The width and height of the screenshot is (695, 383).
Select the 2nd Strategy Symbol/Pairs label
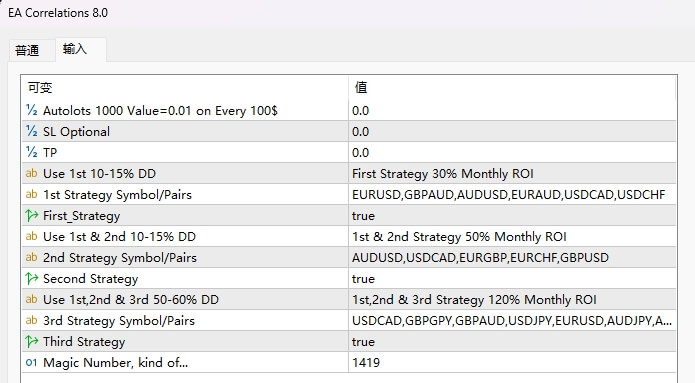pyautogui.click(x=120, y=258)
